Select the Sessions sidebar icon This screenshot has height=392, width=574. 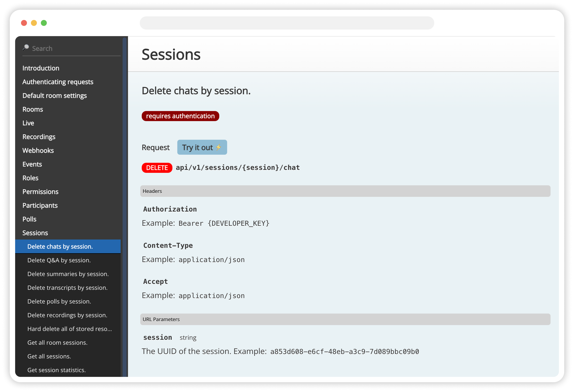[35, 232]
